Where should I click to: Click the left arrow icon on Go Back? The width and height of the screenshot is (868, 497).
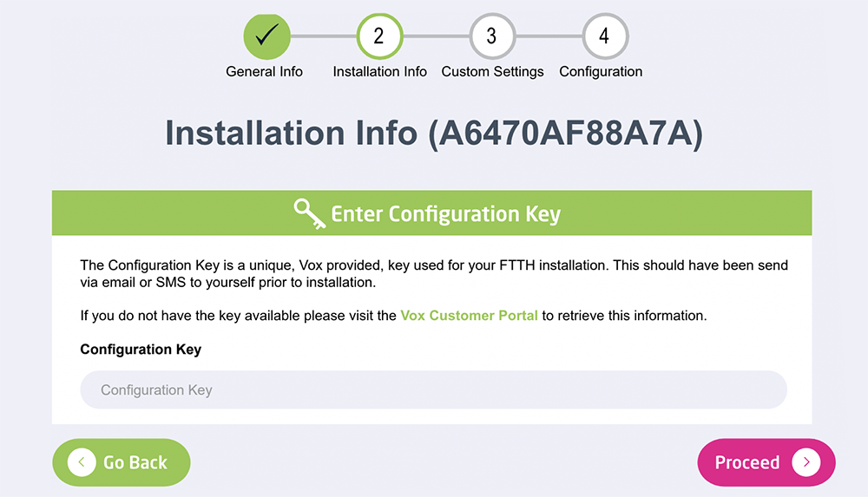[x=82, y=462]
